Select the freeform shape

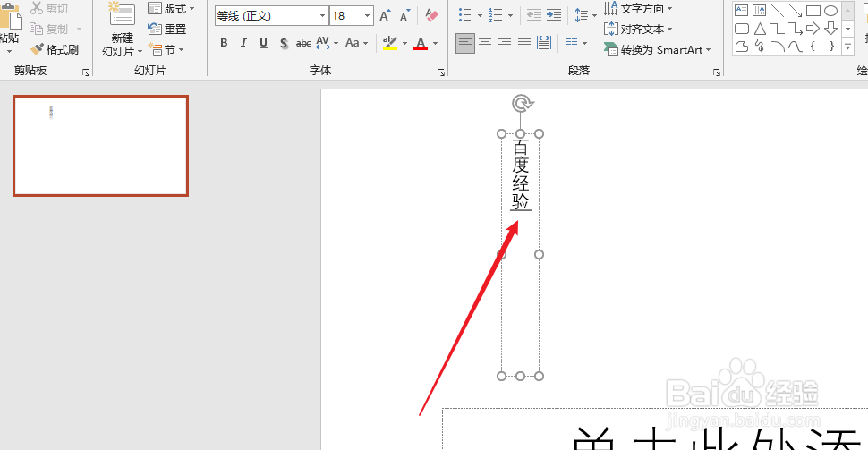click(742, 47)
